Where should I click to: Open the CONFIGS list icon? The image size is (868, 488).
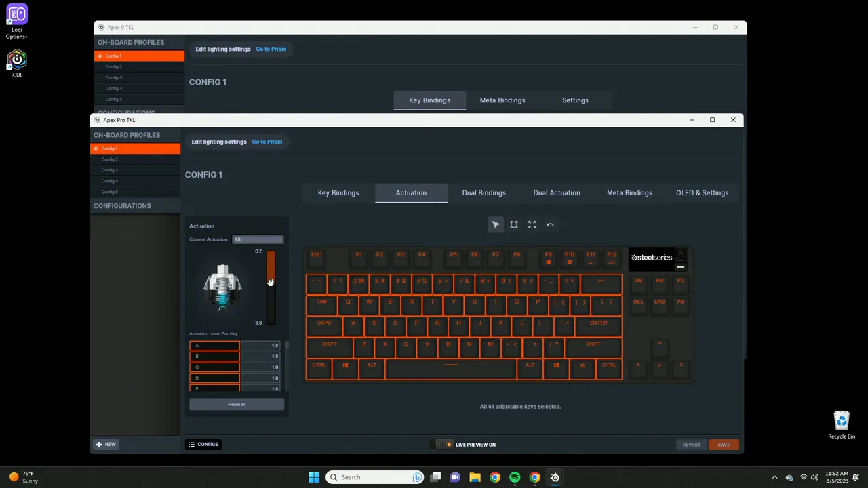click(192, 444)
